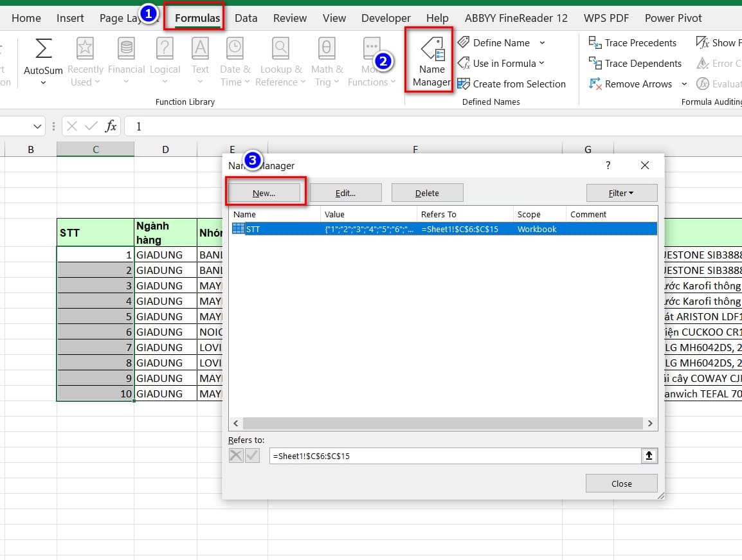The image size is (742, 560).
Task: Click the Trace Precedents icon
Action: [633, 42]
